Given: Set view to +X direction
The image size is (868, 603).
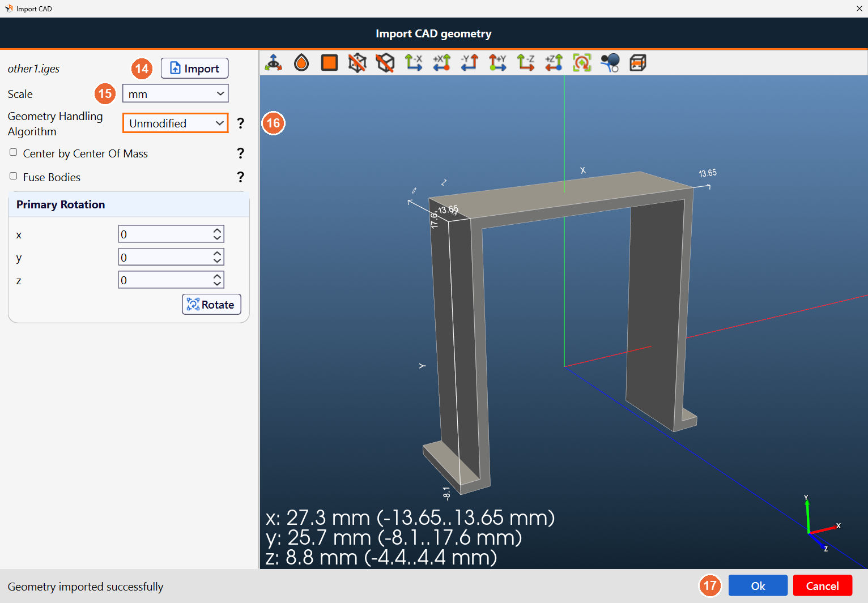Looking at the screenshot, I should click(441, 63).
